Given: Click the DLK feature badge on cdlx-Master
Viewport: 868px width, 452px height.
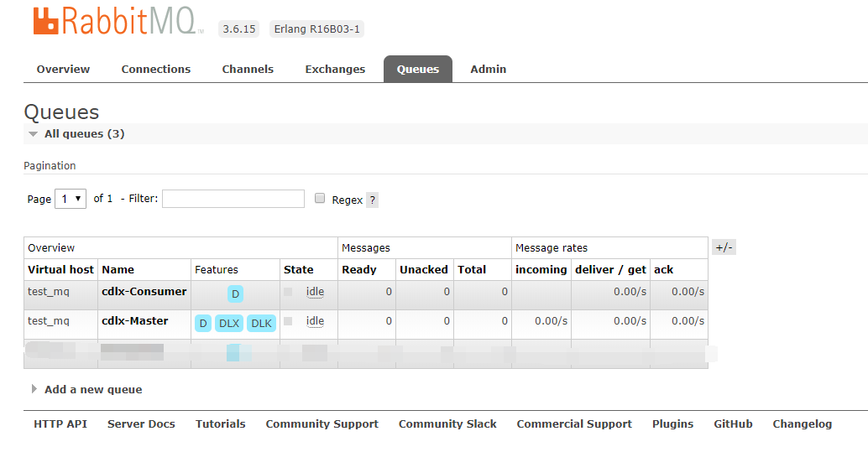Looking at the screenshot, I should (261, 323).
